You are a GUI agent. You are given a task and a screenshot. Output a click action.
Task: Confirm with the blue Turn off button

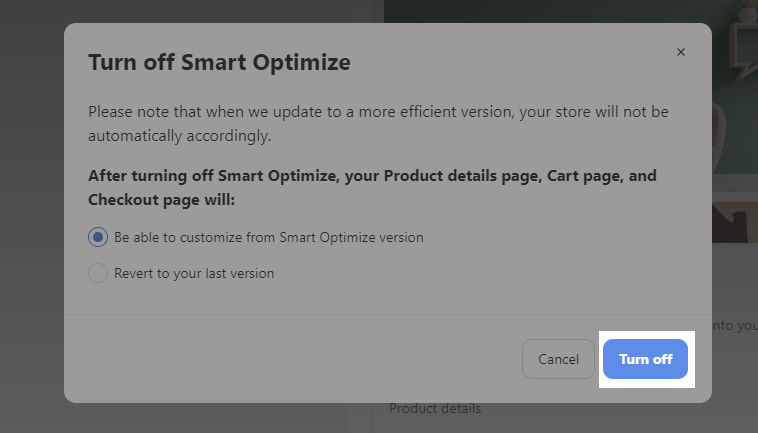[x=645, y=359]
